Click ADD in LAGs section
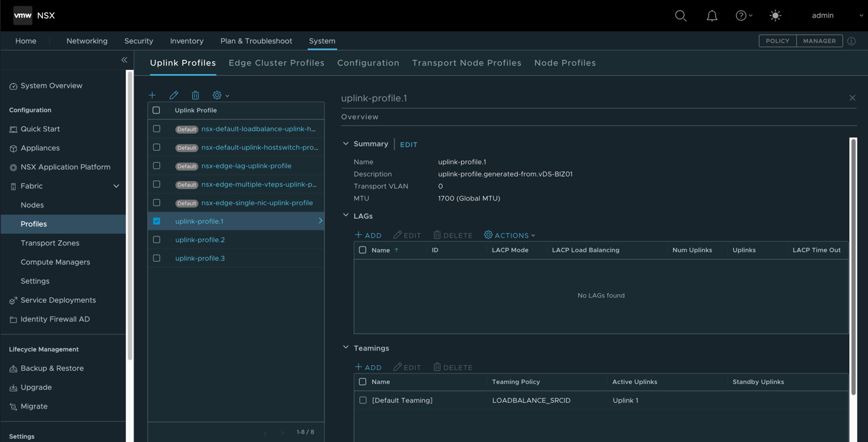Screen dimensions: 868x442 pos(368,235)
